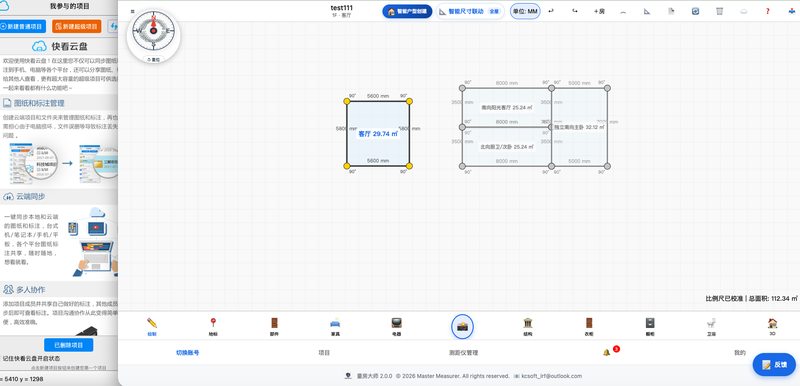Switch to the 项目 tab
Image resolution: width=800 pixels, height=386 pixels.
pos(324,352)
